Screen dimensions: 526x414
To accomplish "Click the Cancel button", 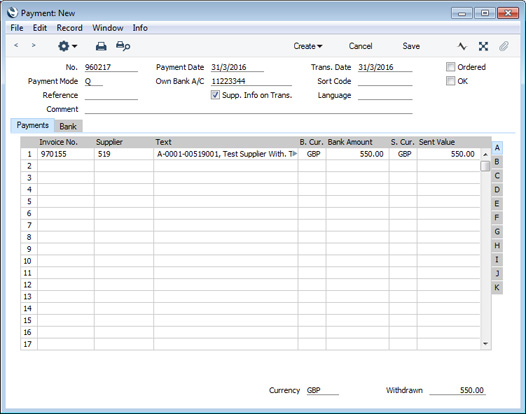I will pyautogui.click(x=360, y=46).
